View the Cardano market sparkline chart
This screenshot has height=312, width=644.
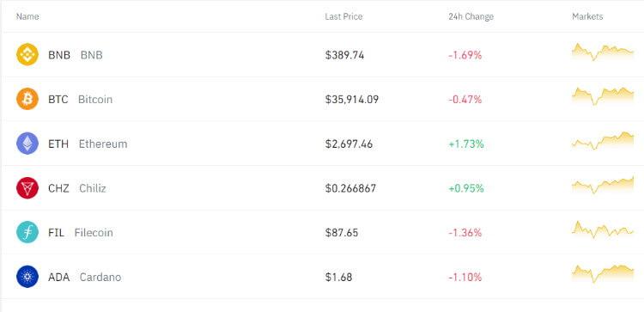(603, 274)
